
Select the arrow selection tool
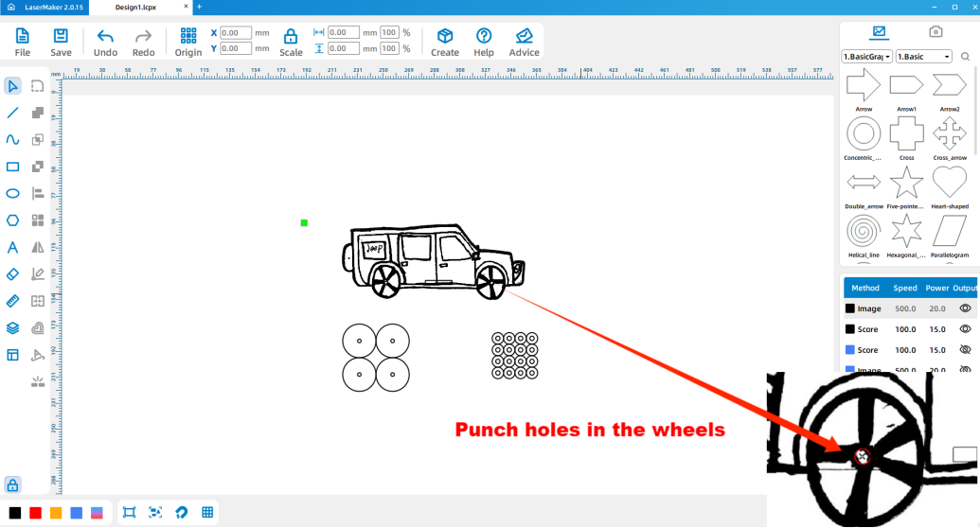tap(12, 85)
